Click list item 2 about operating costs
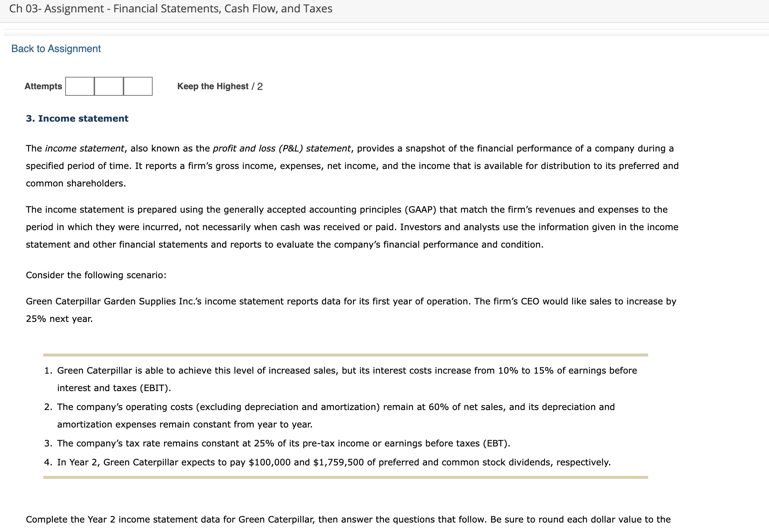Image resolution: width=769 pixels, height=532 pixels. point(329,415)
